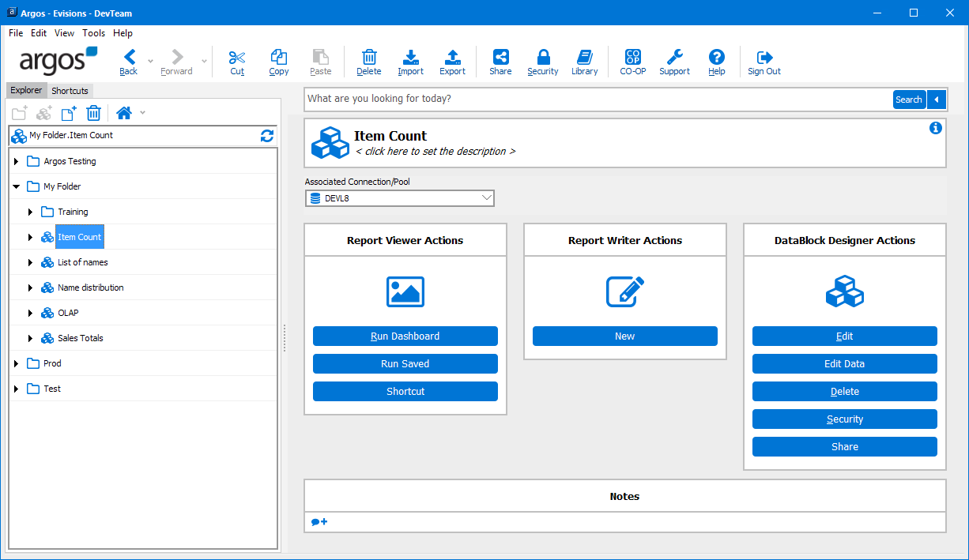The height and width of the screenshot is (560, 969).
Task: Click Security under DataBlock Designer Actions
Action: [x=845, y=419]
